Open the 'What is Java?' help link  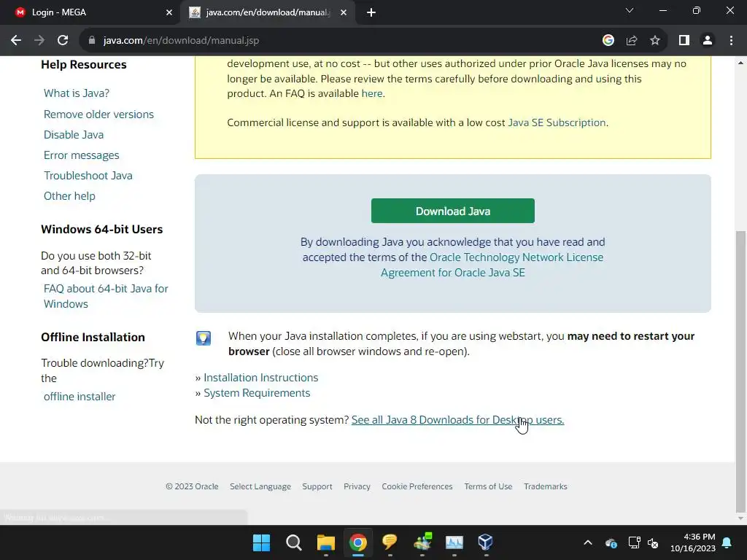pos(76,93)
